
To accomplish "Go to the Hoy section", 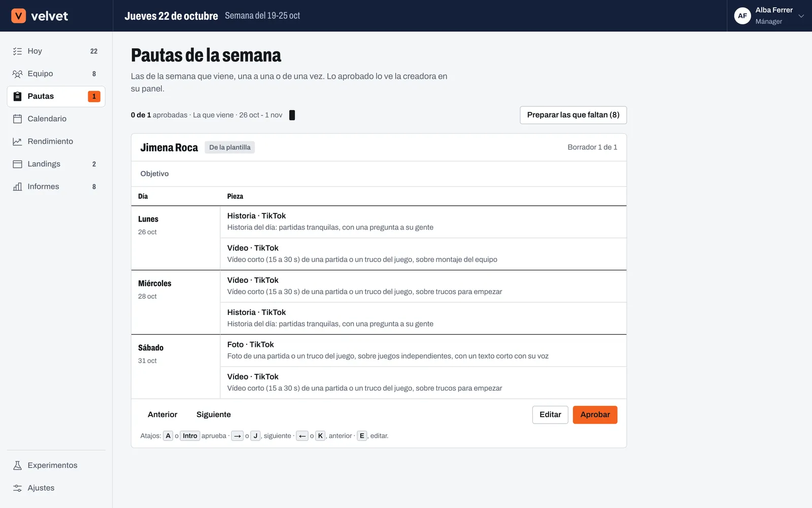I will pyautogui.click(x=56, y=51).
